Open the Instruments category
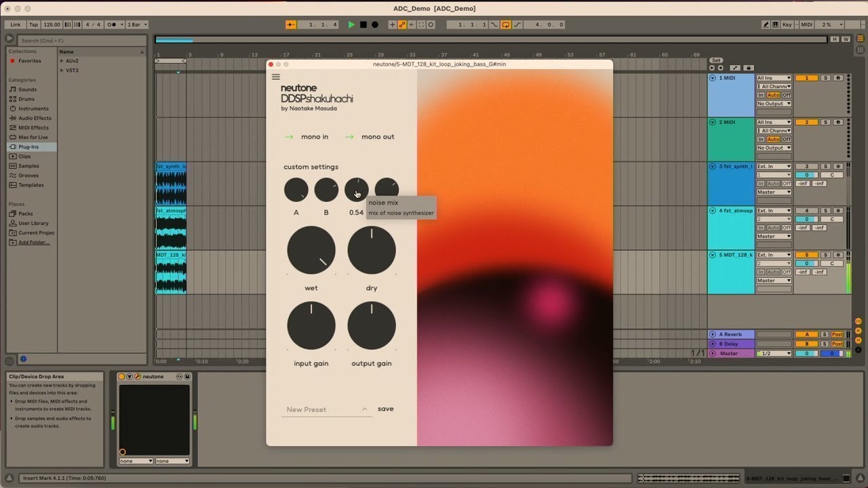This screenshot has height=488, width=868. (x=33, y=108)
